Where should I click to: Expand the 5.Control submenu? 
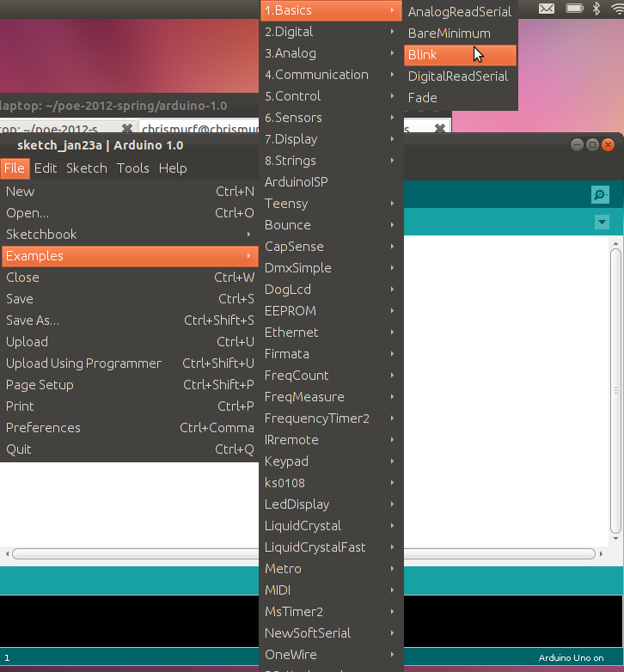click(x=331, y=96)
